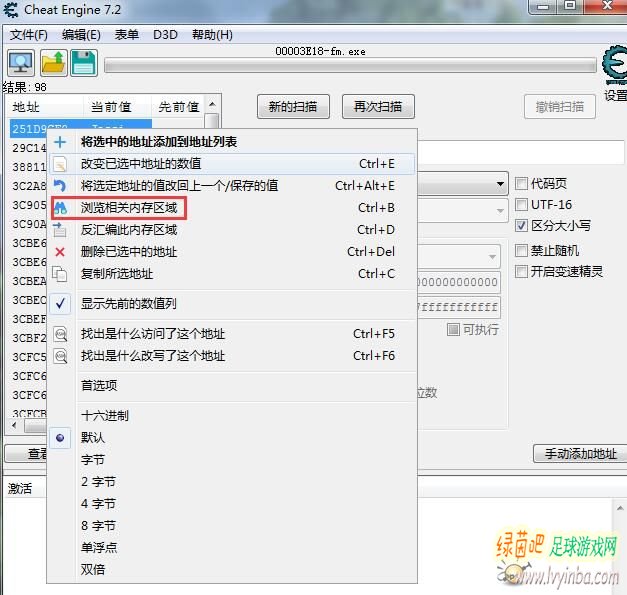Choose 浏览相关内存区域
The width and height of the screenshot is (627, 595).
click(x=232, y=208)
